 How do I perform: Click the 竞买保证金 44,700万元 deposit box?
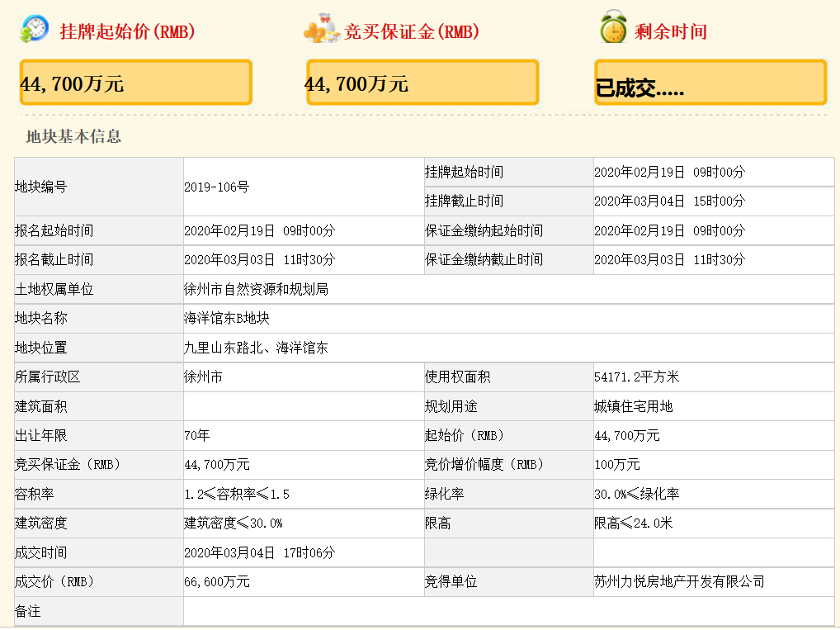[422, 83]
